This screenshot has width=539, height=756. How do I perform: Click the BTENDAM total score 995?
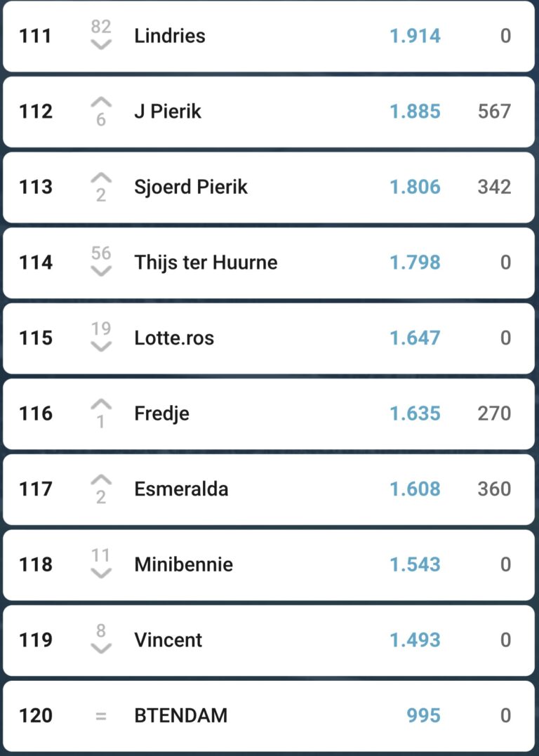click(423, 715)
